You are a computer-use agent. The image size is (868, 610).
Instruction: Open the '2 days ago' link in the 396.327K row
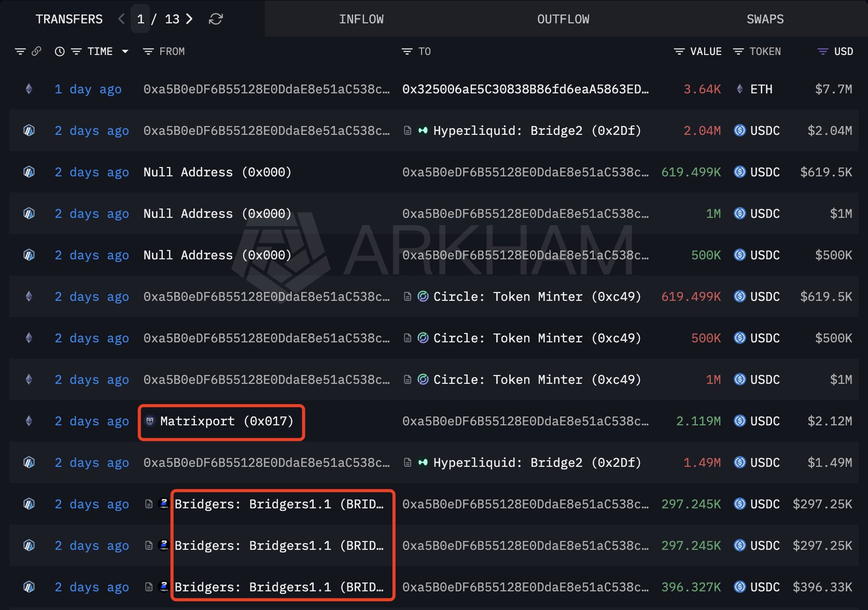click(x=92, y=587)
